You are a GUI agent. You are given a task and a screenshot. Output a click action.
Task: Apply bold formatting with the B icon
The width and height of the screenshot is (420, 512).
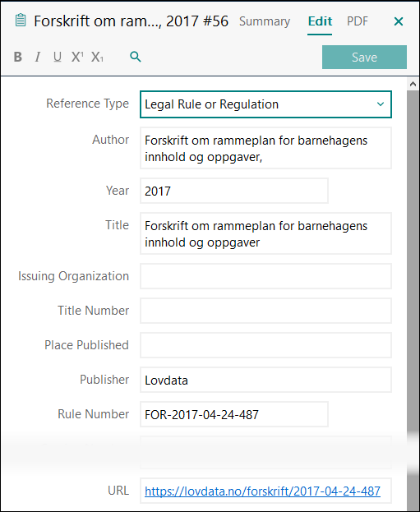[x=18, y=57]
